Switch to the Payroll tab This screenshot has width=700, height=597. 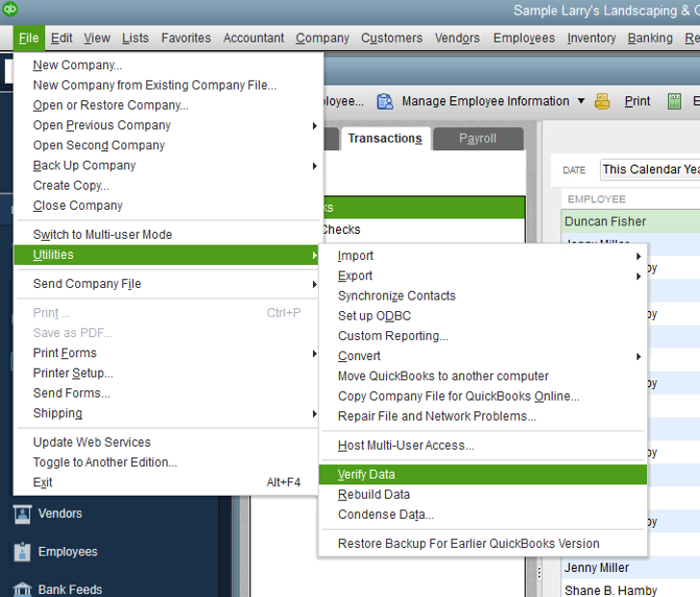478,139
